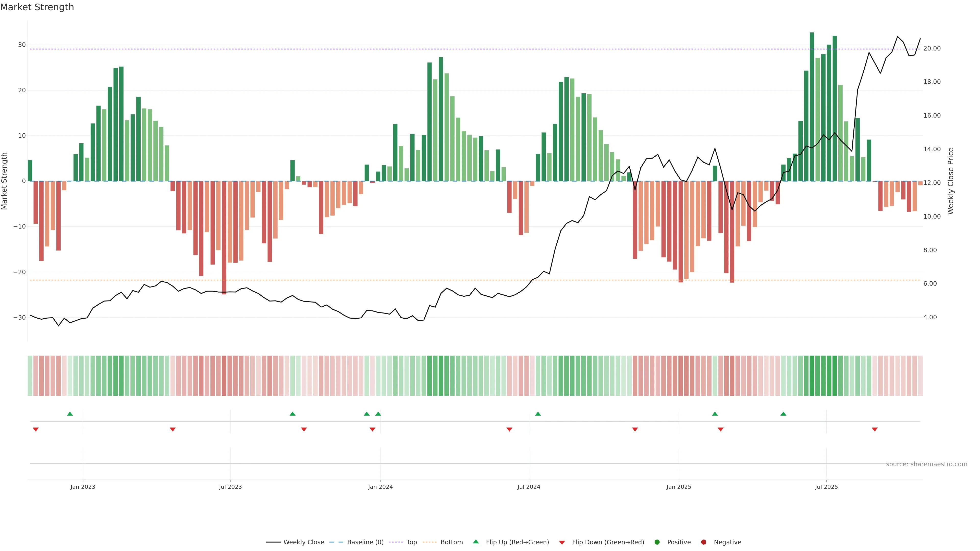Click the flip-down triangle before Jul 2024

[509, 429]
